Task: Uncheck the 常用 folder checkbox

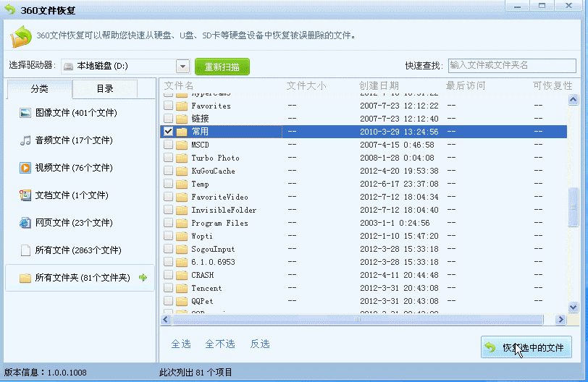Action: [169, 132]
